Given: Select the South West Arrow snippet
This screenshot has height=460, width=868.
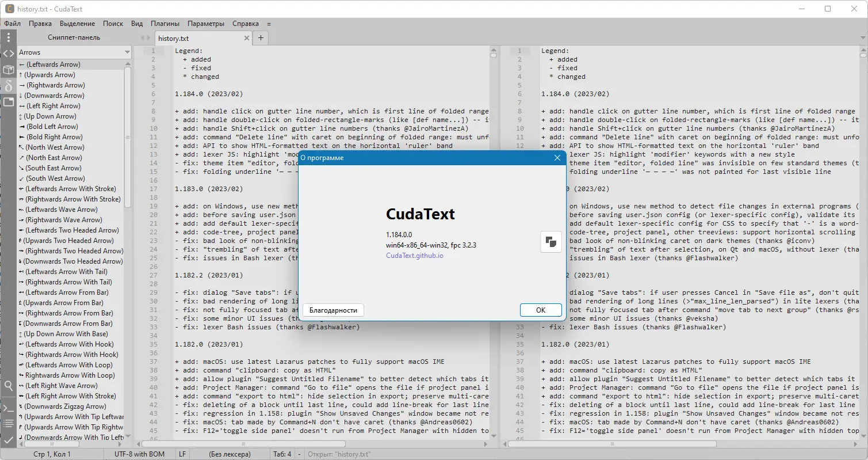Looking at the screenshot, I should point(71,178).
